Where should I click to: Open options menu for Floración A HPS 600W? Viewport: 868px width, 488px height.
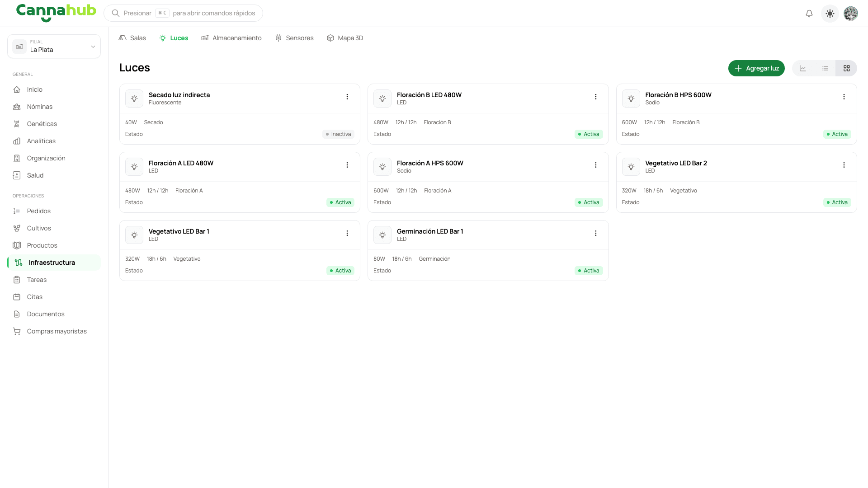[x=596, y=165]
